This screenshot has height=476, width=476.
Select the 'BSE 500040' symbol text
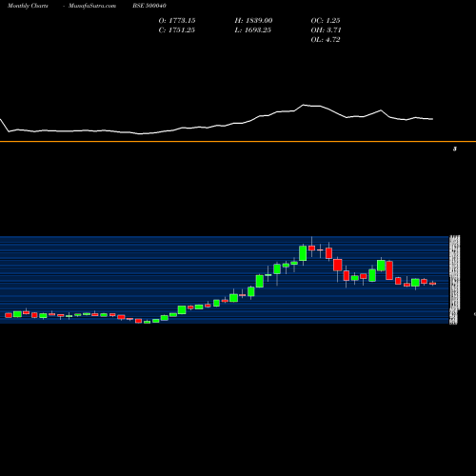tap(149, 6)
